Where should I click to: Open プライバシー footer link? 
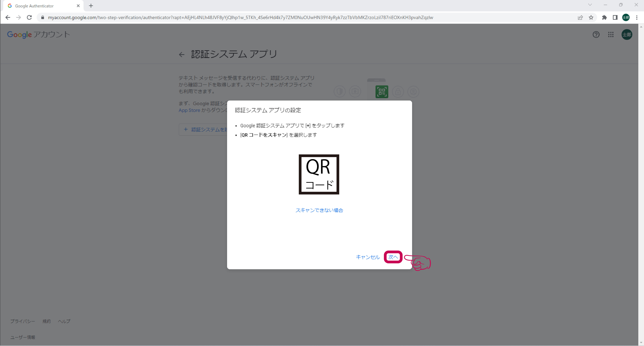click(x=23, y=321)
